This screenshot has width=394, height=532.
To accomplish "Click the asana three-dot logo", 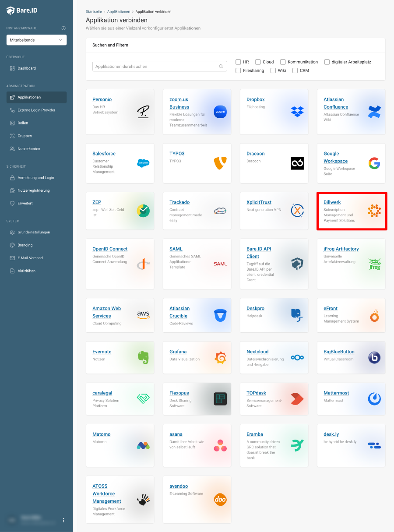I will tap(220, 445).
